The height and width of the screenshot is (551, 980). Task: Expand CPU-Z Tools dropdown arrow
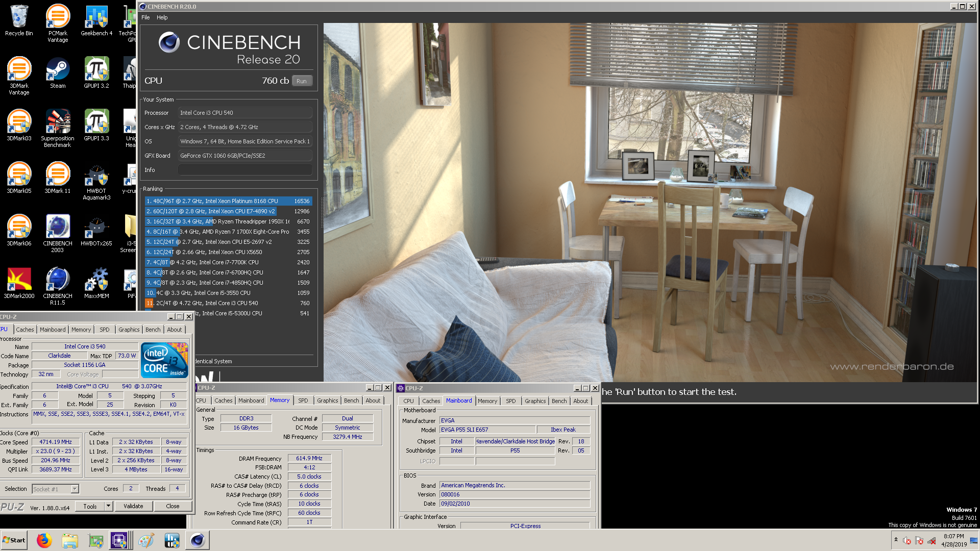click(x=108, y=506)
